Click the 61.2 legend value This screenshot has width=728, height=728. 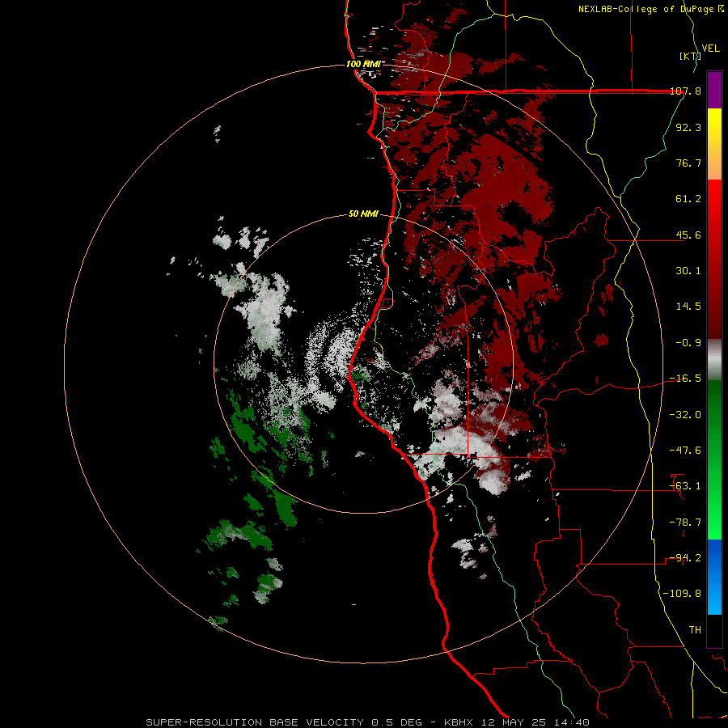[x=688, y=199]
